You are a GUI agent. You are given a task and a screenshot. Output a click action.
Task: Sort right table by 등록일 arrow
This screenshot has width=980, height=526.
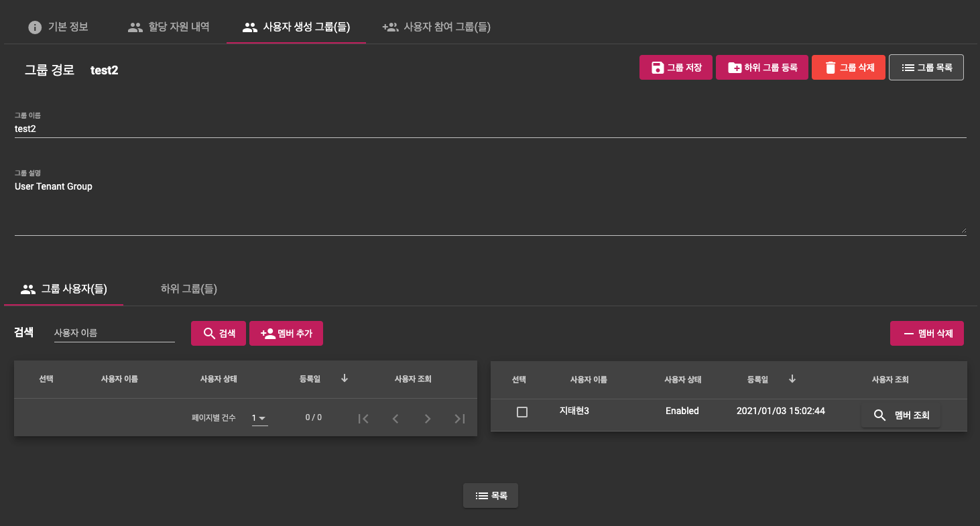(792, 379)
